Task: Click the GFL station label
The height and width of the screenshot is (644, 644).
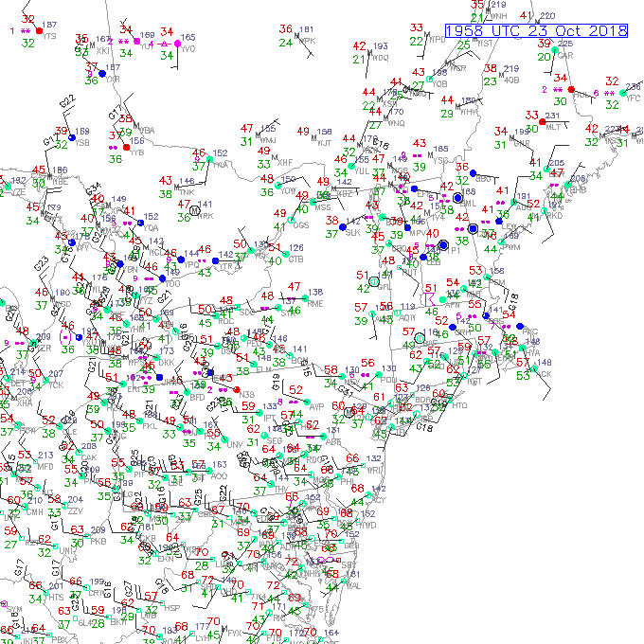Action: point(385,287)
